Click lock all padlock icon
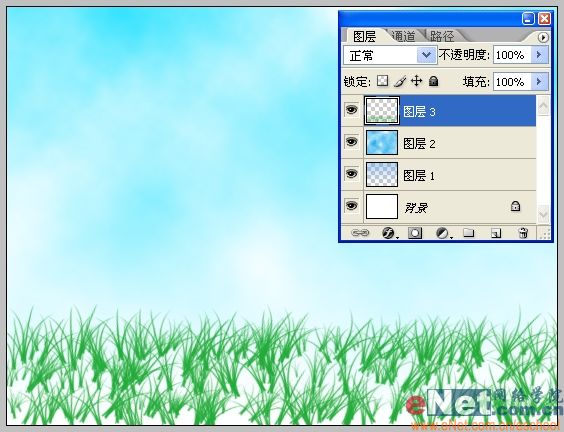This screenshot has height=432, width=564. click(x=434, y=81)
